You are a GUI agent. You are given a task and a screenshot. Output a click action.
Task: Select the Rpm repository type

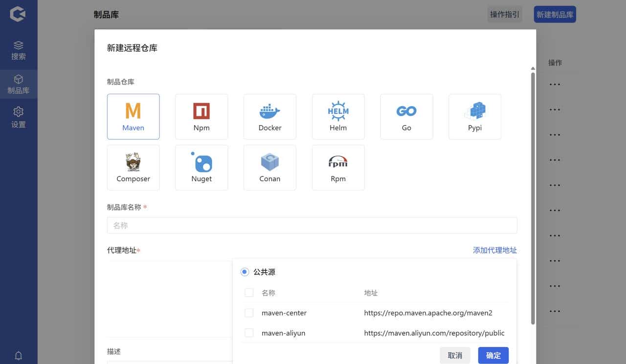click(x=338, y=167)
